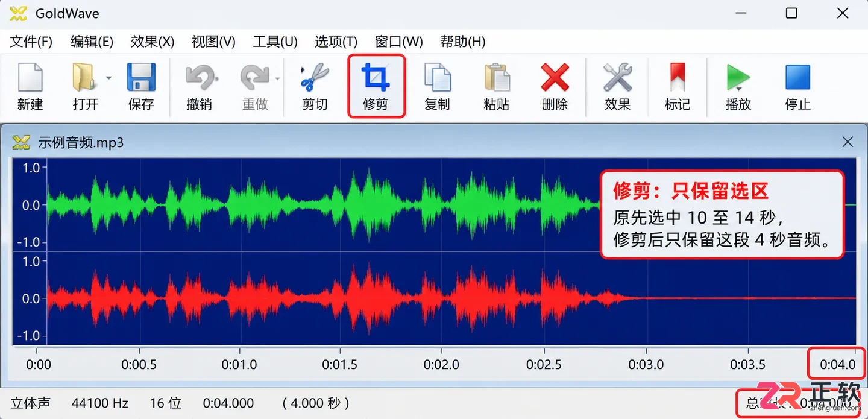Paste clipboard with 粘贴
Screen dimensions: 868x419
[496, 86]
